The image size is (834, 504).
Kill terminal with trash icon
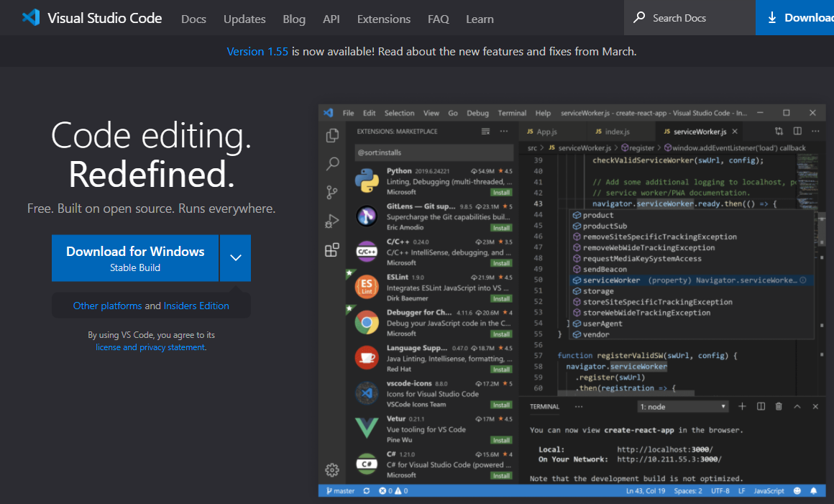(779, 406)
